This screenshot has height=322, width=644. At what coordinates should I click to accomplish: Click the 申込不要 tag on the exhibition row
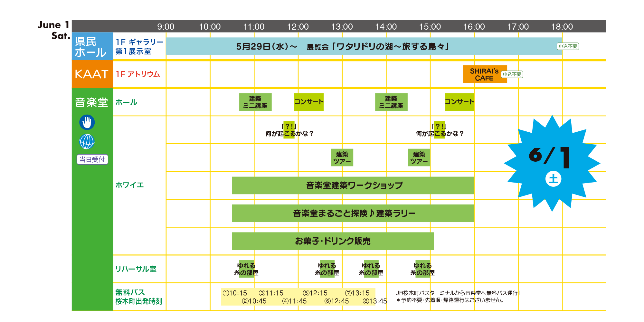[568, 46]
